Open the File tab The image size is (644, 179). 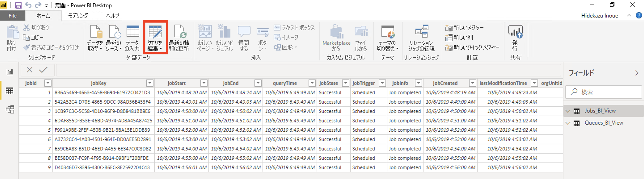(13, 16)
